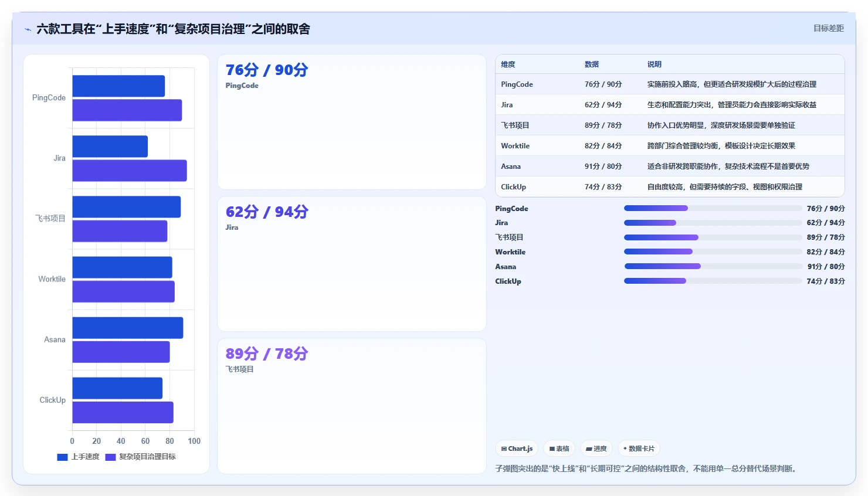This screenshot has height=496, width=868.
Task: Click the description starting 协作入口优势明显
Action: (x=721, y=125)
